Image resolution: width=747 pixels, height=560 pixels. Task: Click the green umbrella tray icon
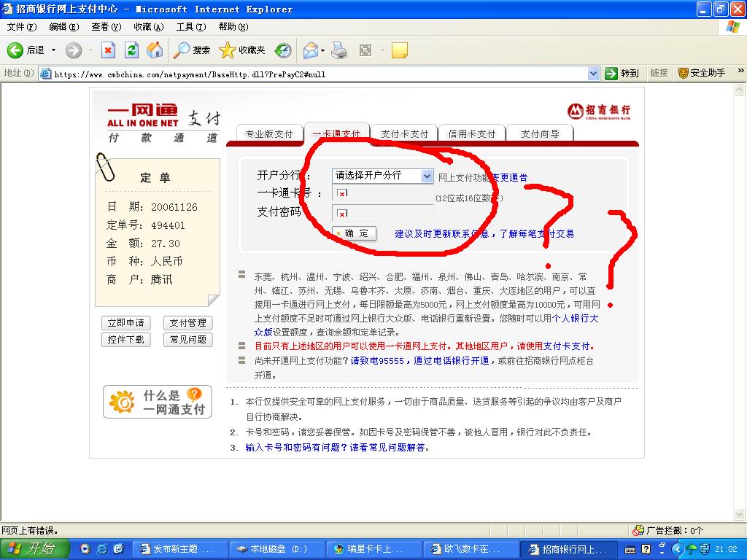pyautogui.click(x=692, y=549)
